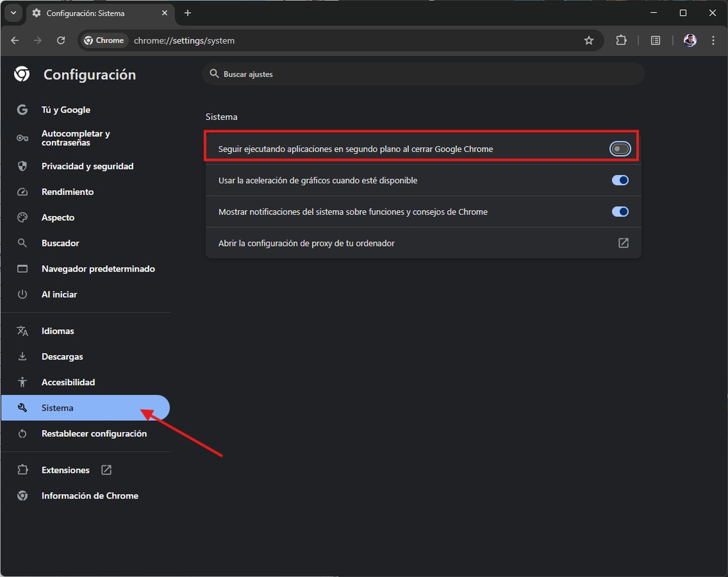Toggle graphics acceleration switch
This screenshot has height=577, width=728.
click(620, 180)
